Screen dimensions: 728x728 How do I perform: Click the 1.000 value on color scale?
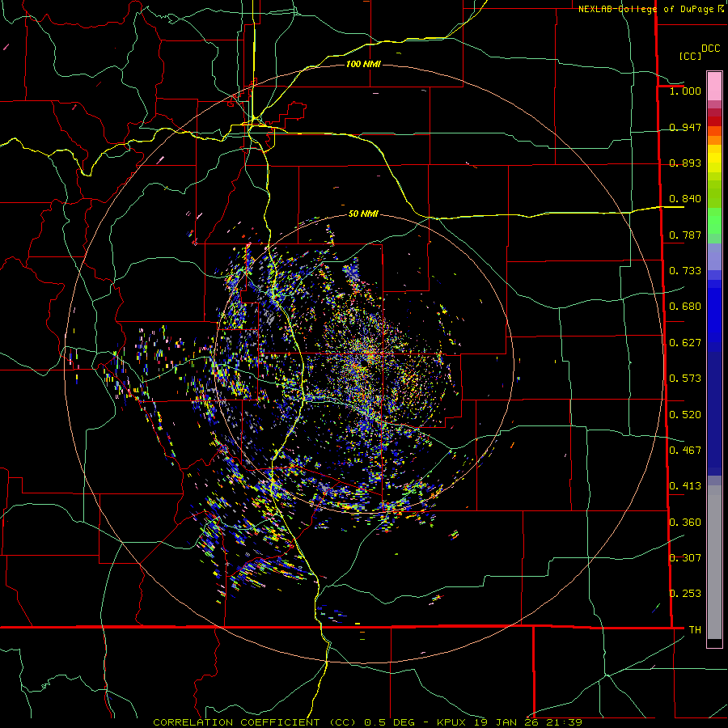[x=685, y=91]
